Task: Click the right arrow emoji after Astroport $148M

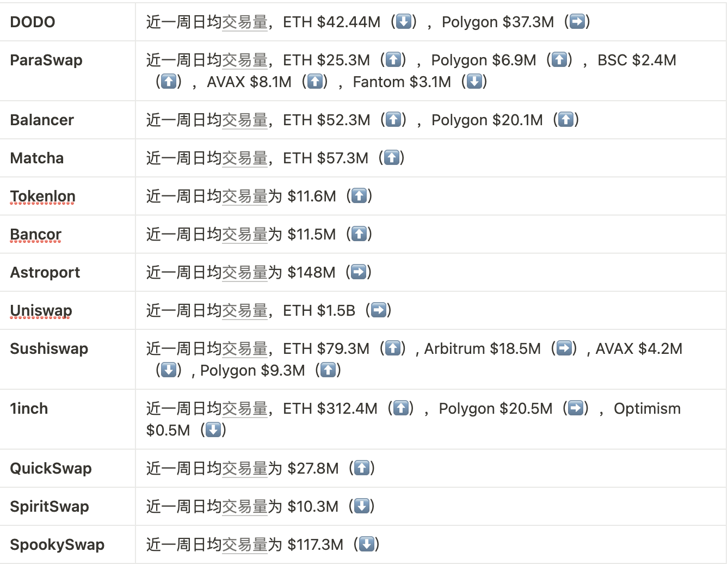Action: coord(359,272)
